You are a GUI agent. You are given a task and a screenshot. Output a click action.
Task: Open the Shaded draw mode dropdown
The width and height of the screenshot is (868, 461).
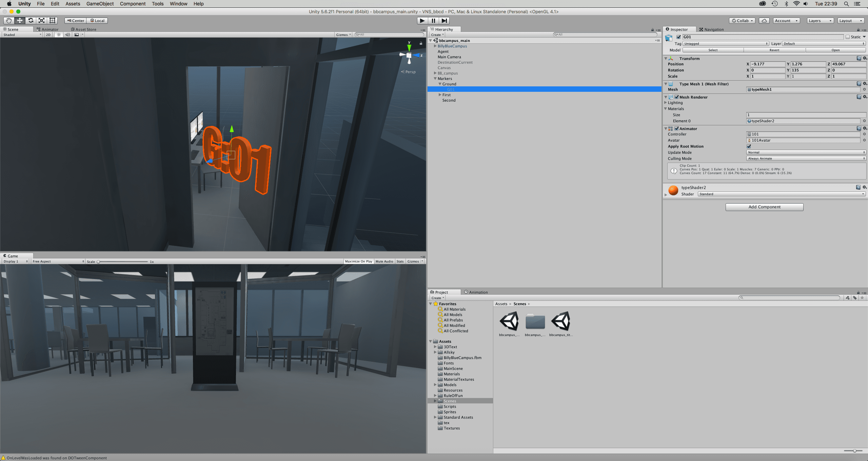20,34
